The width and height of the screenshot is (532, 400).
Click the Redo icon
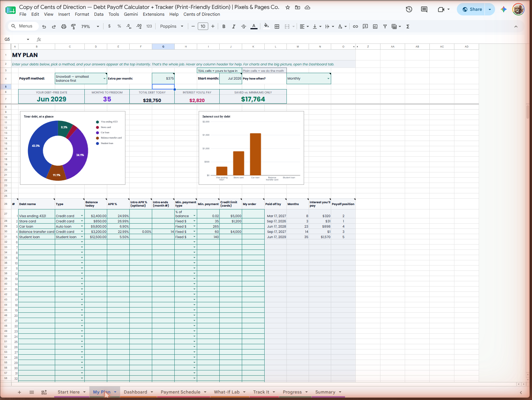54,27
